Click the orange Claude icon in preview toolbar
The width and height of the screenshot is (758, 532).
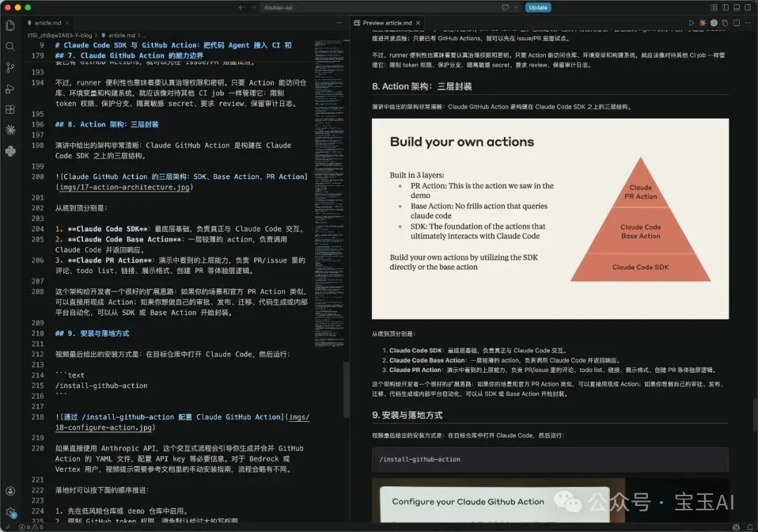tap(703, 22)
